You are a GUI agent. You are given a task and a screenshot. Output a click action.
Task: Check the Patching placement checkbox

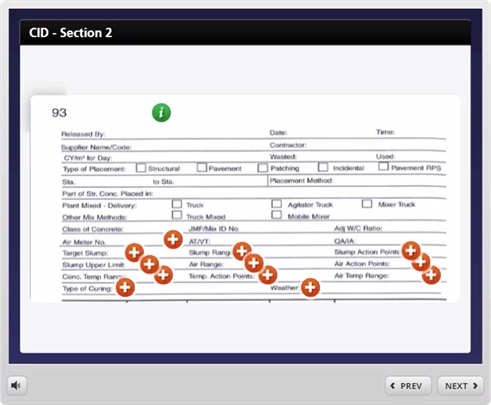(x=263, y=168)
